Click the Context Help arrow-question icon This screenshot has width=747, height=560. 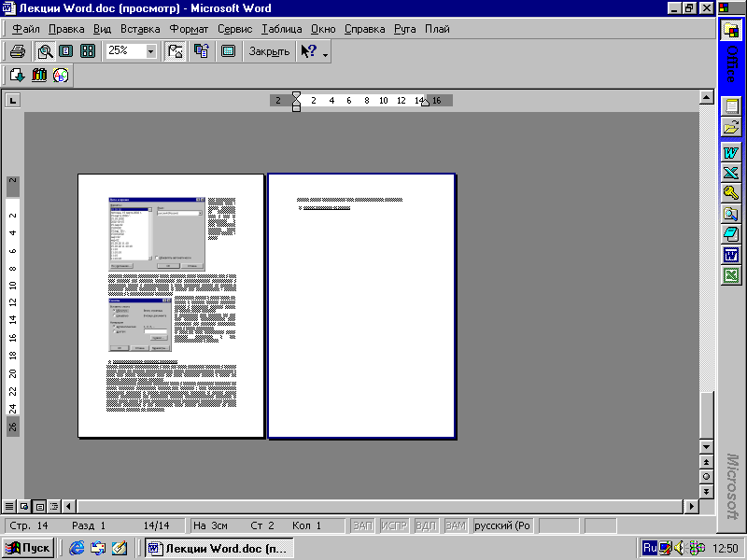click(309, 51)
